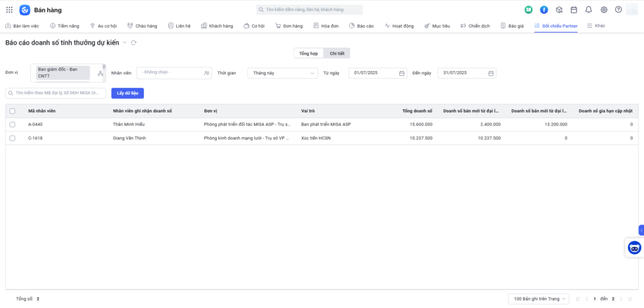Expand the Thời gian 'Tháng này' dropdown

[282, 73]
